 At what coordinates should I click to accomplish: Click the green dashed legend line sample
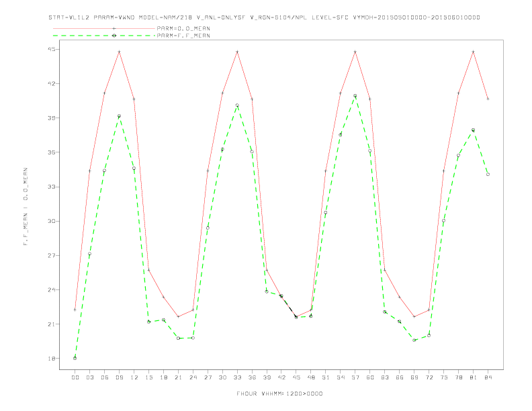(x=104, y=36)
